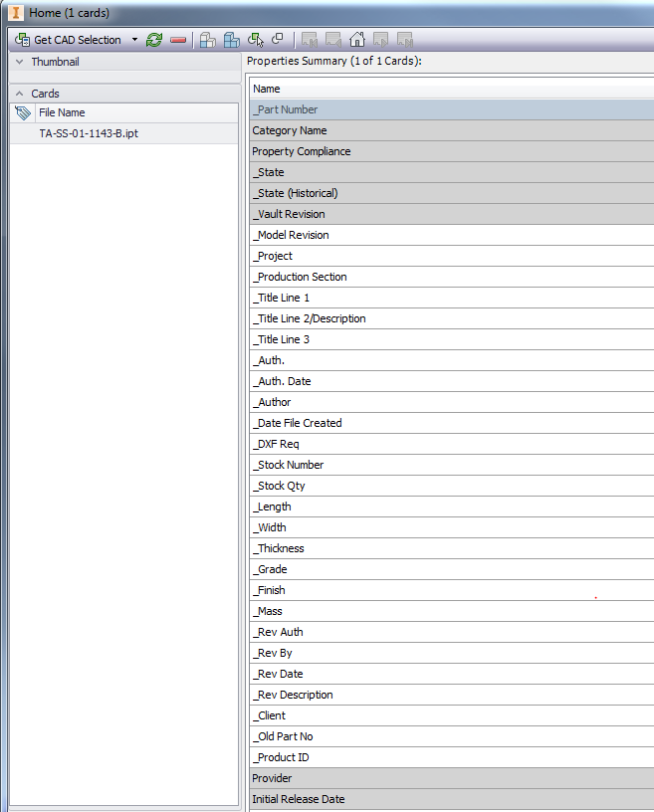Collapse the Cards panel
Image resolution: width=654 pixels, height=812 pixels.
20,94
